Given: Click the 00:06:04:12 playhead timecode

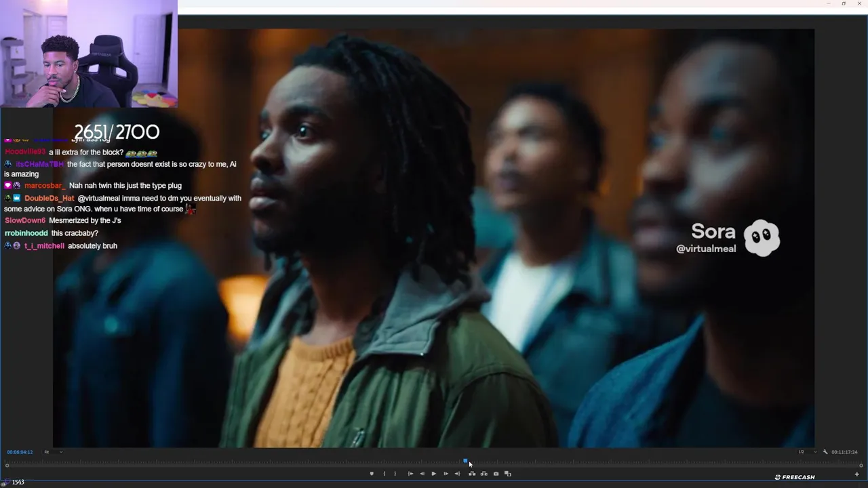Looking at the screenshot, I should [x=20, y=452].
